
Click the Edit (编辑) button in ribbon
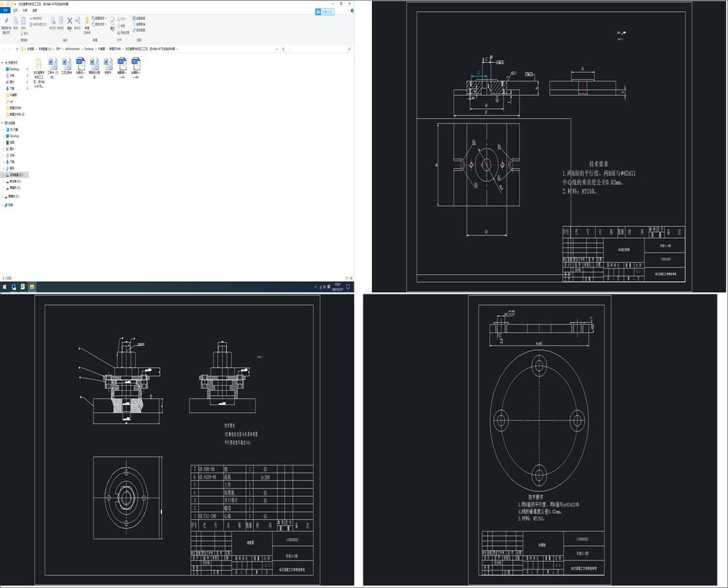122,26
